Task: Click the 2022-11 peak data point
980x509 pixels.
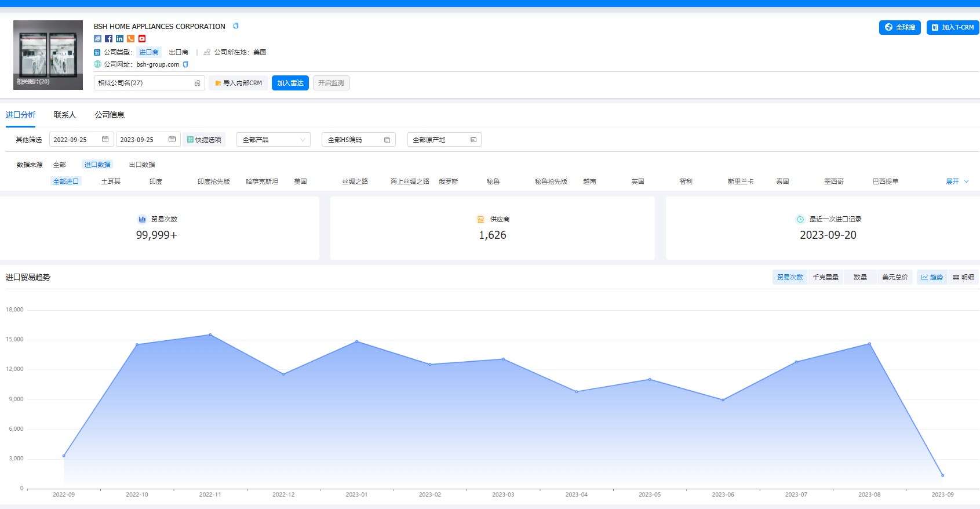Action: pos(210,335)
